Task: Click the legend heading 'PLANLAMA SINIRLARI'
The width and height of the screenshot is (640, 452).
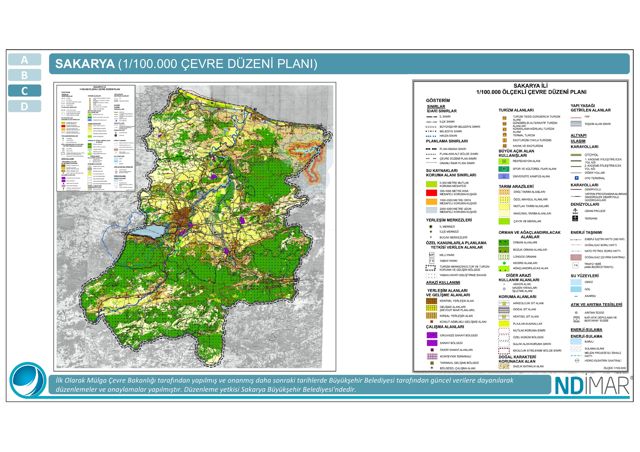Action: pyautogui.click(x=447, y=141)
